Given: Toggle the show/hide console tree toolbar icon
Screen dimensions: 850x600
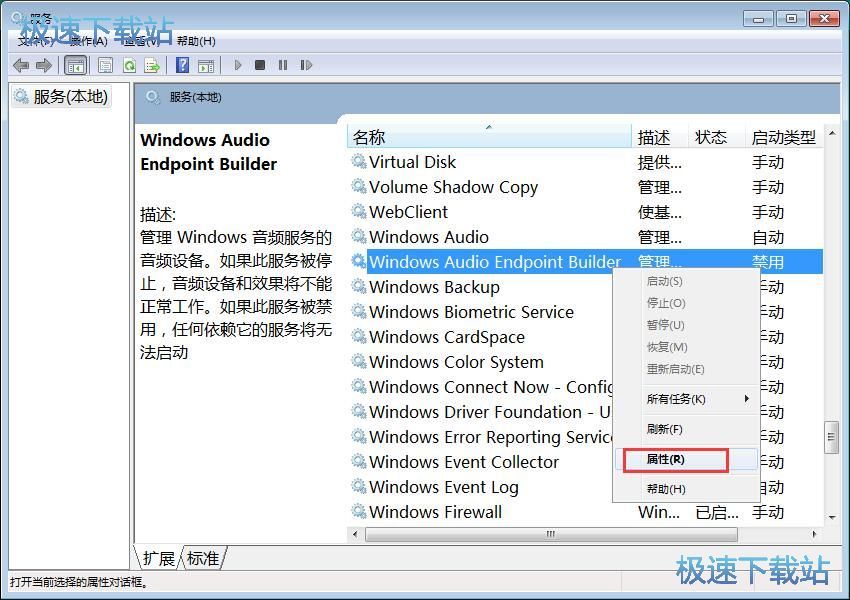Looking at the screenshot, I should (76, 66).
